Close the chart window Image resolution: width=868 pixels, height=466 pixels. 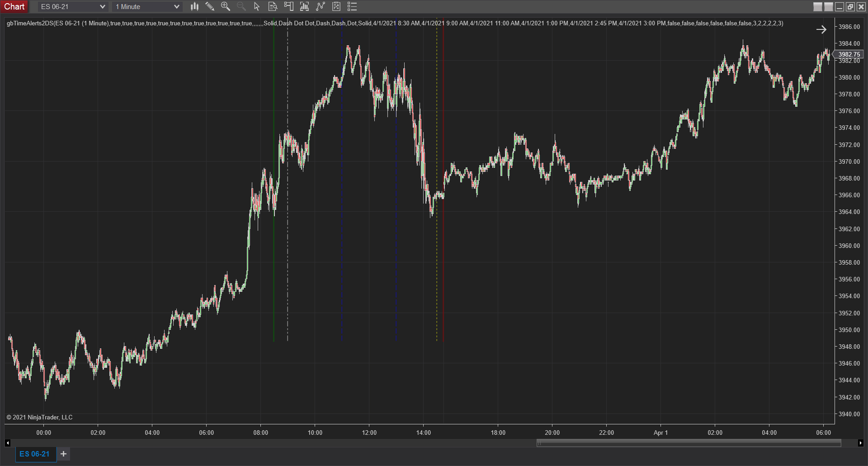[x=861, y=7]
